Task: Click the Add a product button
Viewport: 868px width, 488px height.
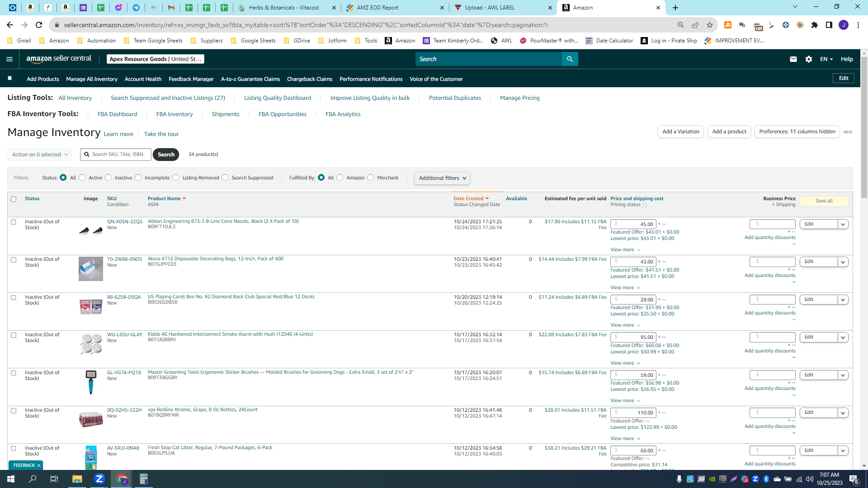Action: pos(729,131)
